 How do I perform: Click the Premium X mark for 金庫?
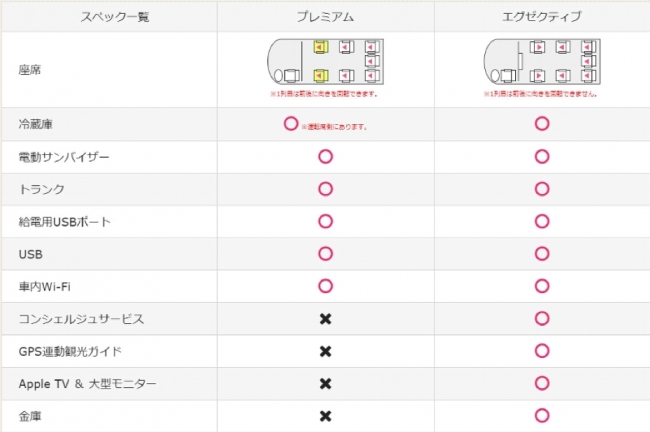coord(324,416)
